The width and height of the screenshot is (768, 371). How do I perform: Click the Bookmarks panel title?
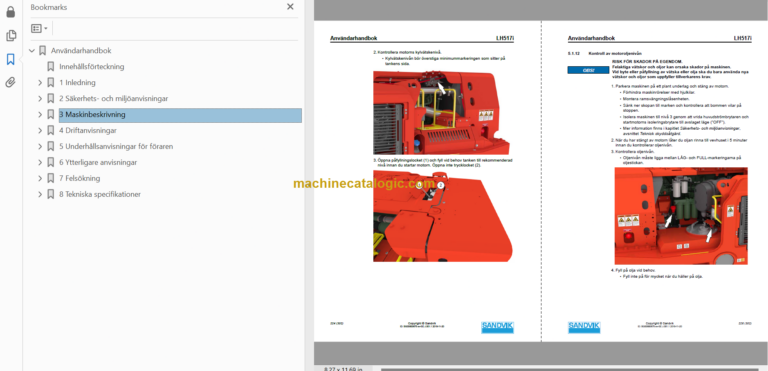pyautogui.click(x=48, y=7)
